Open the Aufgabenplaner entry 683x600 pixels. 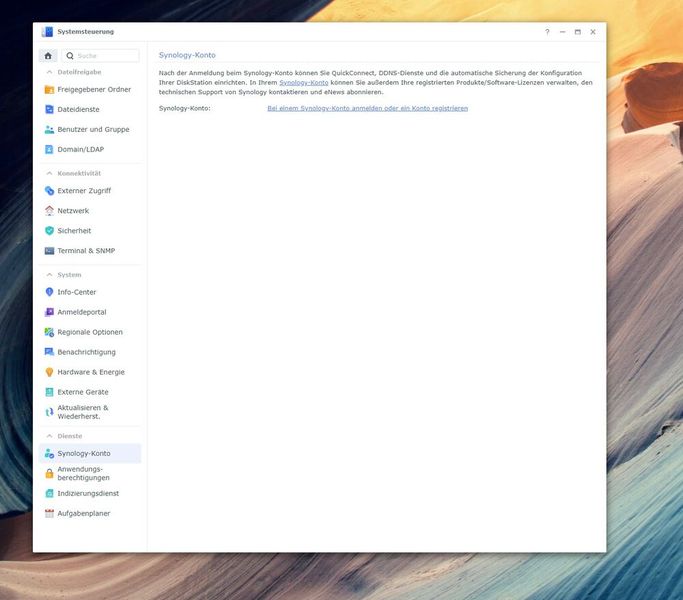click(x=90, y=514)
